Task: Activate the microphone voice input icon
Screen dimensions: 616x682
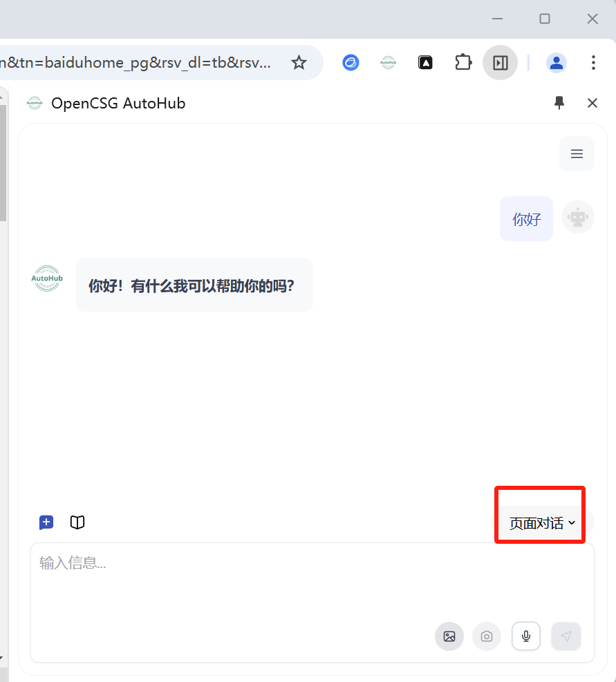Action: pos(525,636)
